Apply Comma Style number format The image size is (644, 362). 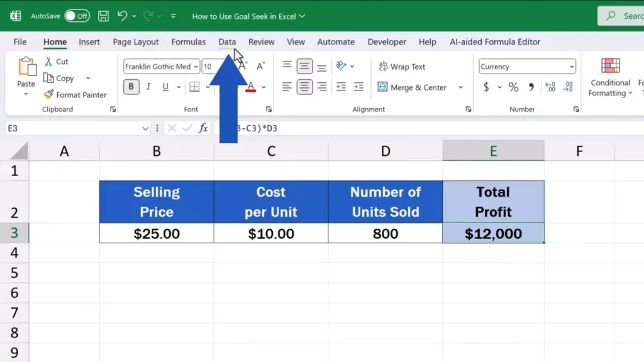(531, 87)
